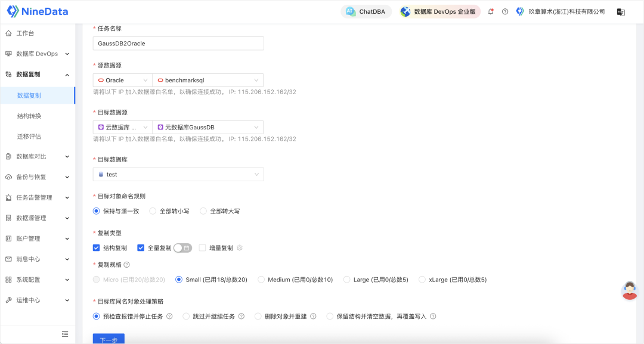Open the help question mark icon in header
The height and width of the screenshot is (344, 644).
[505, 11]
